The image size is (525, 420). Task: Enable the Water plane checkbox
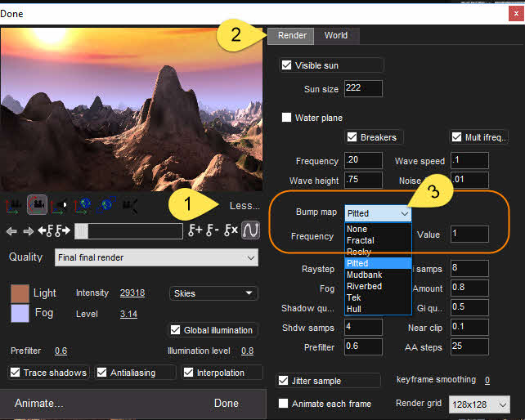click(x=287, y=118)
